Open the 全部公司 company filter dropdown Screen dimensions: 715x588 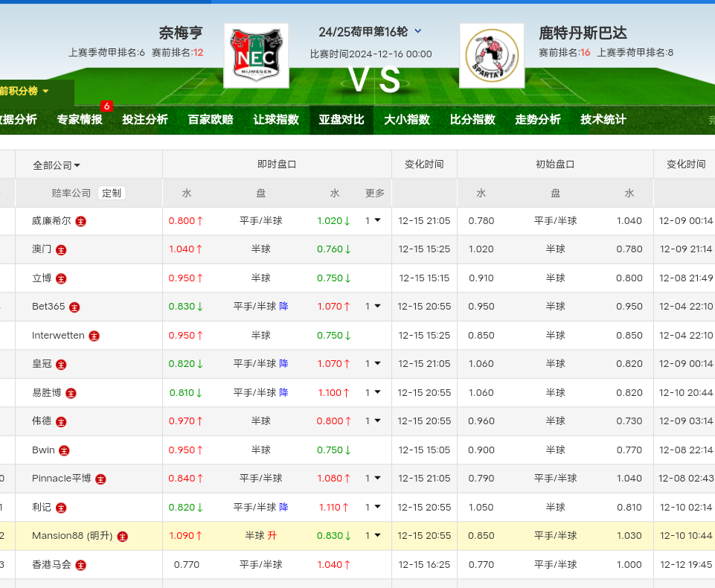57,165
